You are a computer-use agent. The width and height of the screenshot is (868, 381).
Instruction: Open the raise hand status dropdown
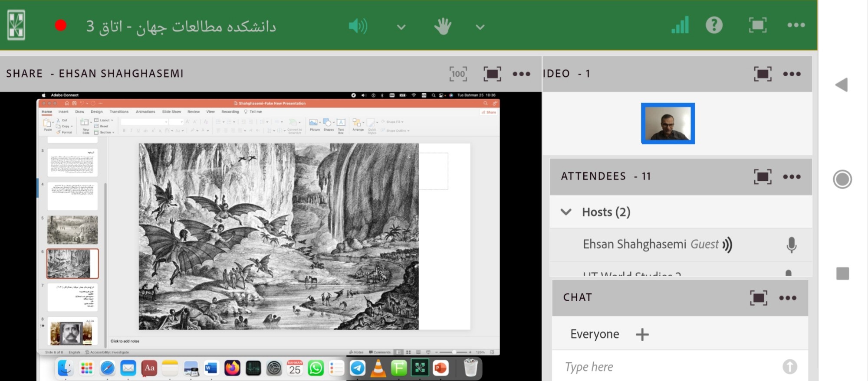(480, 27)
